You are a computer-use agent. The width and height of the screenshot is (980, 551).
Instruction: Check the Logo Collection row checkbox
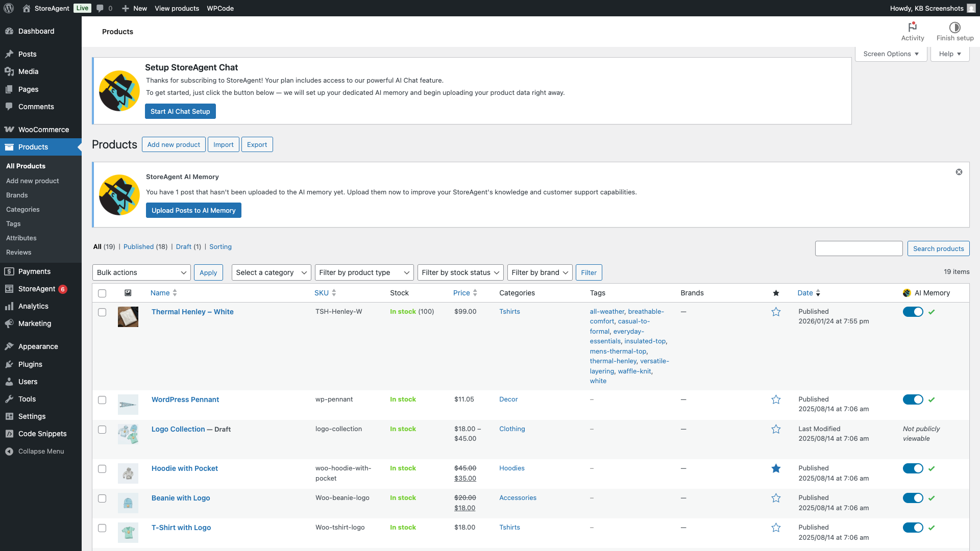[x=102, y=430]
